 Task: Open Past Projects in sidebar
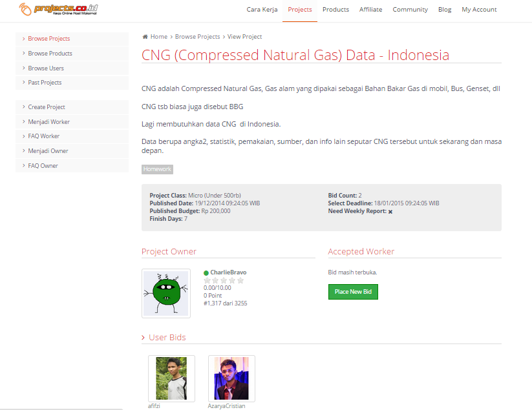(72, 83)
